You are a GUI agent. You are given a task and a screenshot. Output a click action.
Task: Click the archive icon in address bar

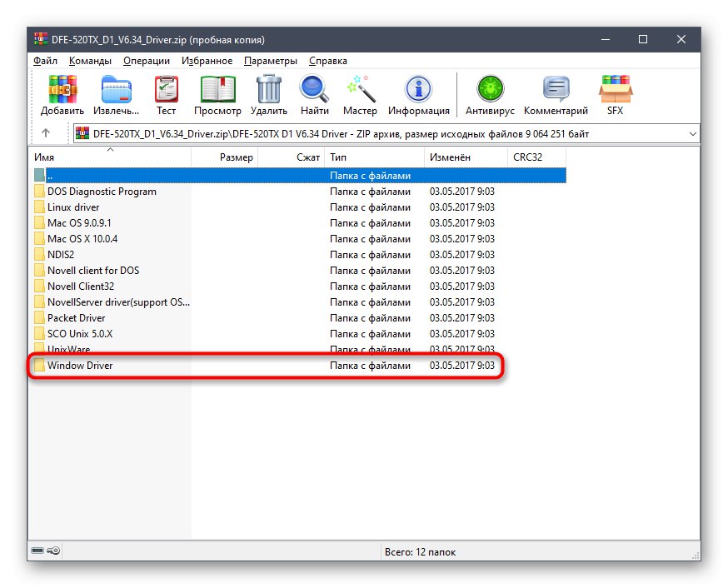click(x=82, y=133)
